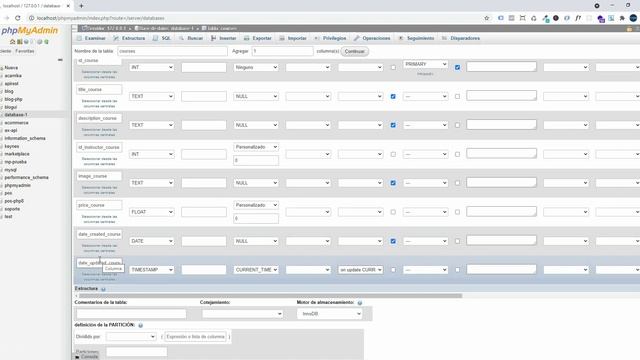640x360 pixels.
Task: Open the Disparadores tab
Action: coord(461,38)
